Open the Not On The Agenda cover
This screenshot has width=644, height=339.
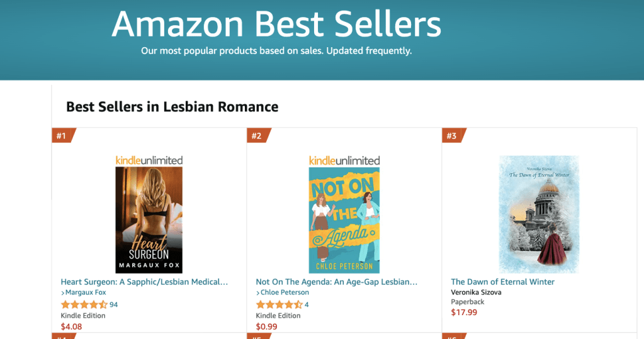(x=344, y=220)
